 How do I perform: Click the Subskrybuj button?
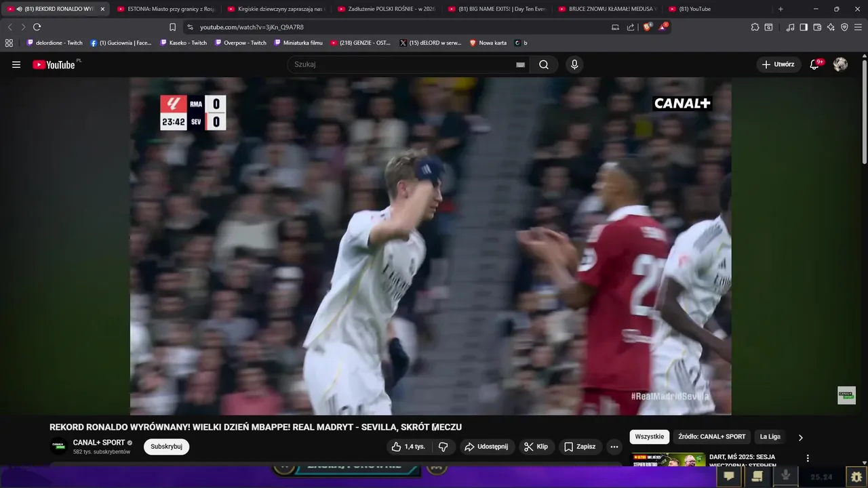pyautogui.click(x=166, y=447)
